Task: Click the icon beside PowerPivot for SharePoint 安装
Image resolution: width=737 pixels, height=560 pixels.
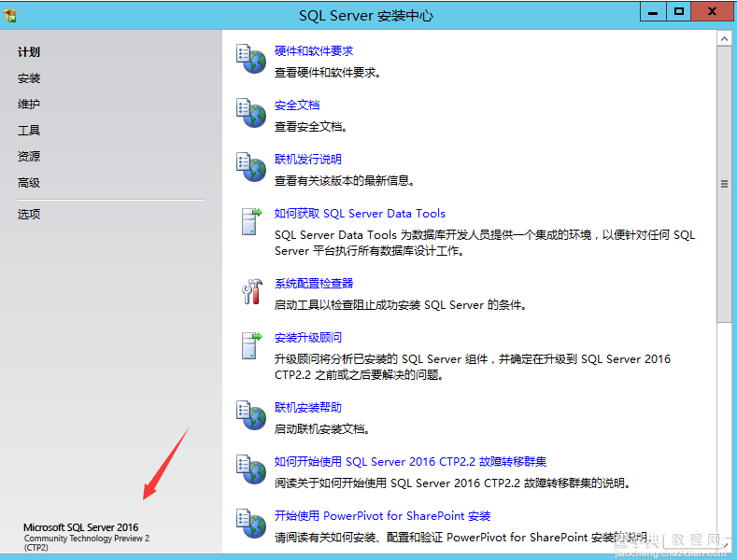Action: click(x=251, y=524)
